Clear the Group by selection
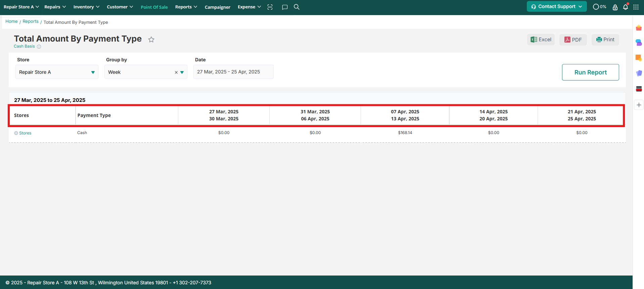The image size is (644, 289). [176, 72]
